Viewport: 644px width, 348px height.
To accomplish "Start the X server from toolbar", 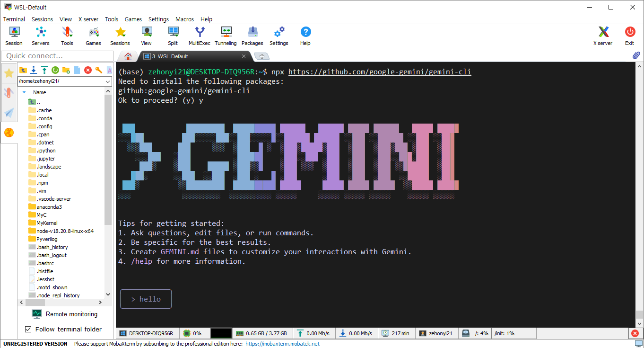I will (x=603, y=36).
